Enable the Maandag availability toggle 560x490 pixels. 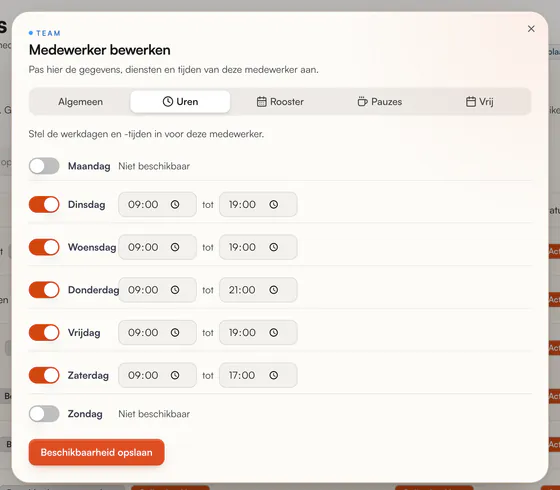[44, 166]
